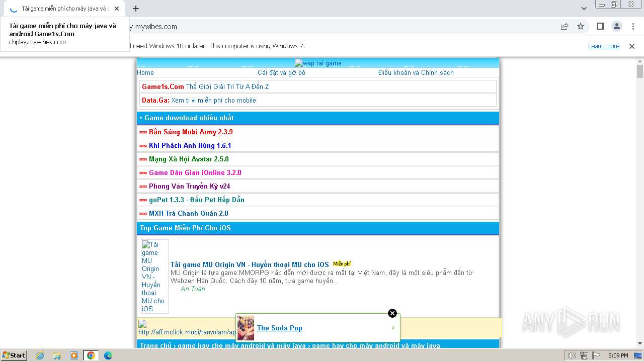Open the Game1s.Com link
Viewport: 644px width, 362px height.
click(163, 86)
